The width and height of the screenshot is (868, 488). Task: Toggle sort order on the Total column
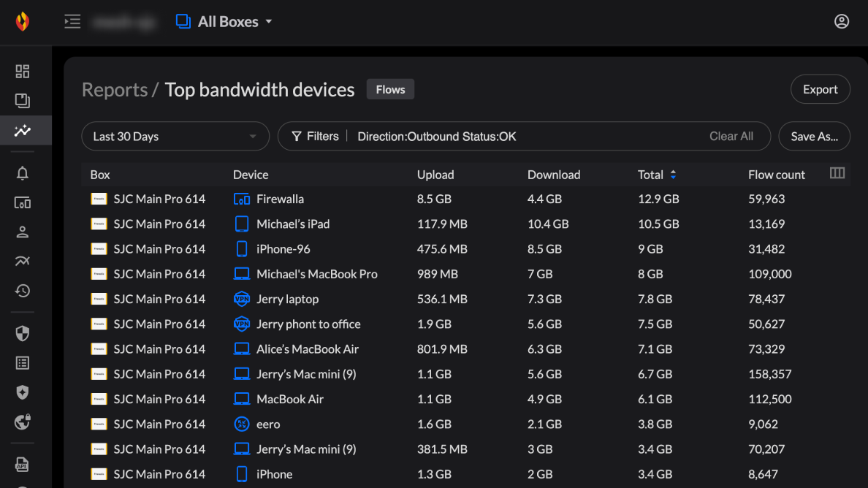point(674,175)
